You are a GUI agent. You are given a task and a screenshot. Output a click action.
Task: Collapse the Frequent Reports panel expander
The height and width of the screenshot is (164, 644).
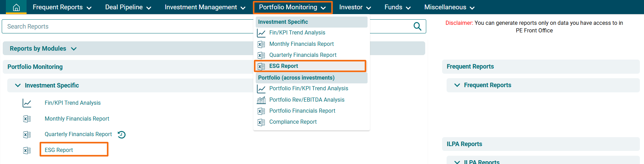(x=457, y=85)
